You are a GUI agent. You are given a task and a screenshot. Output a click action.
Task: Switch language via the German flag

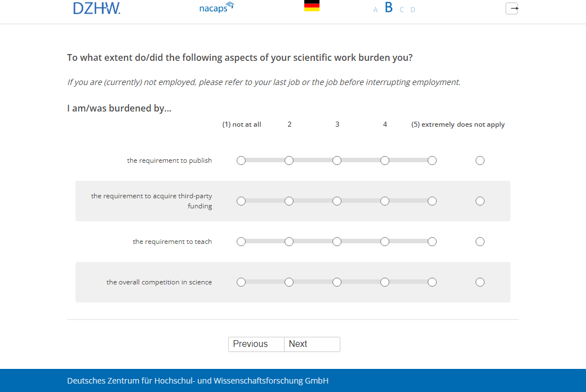point(312,6)
